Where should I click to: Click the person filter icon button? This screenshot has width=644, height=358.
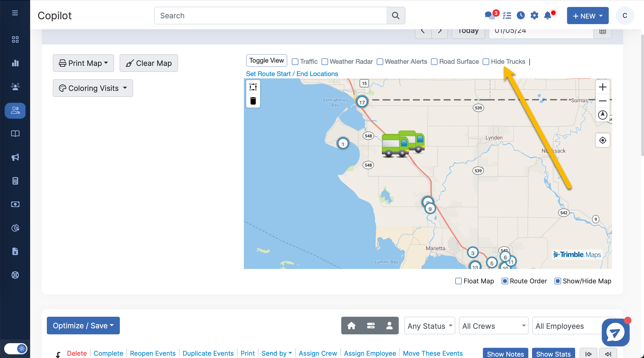point(389,326)
